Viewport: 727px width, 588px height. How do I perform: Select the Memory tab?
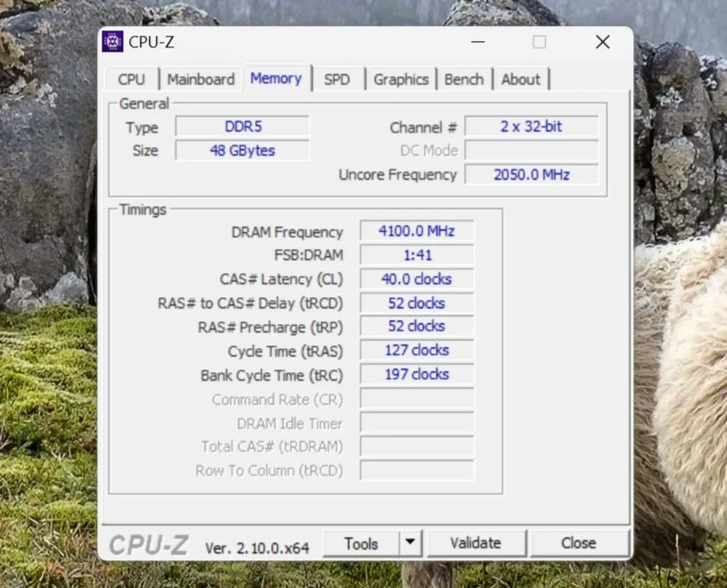(x=276, y=78)
